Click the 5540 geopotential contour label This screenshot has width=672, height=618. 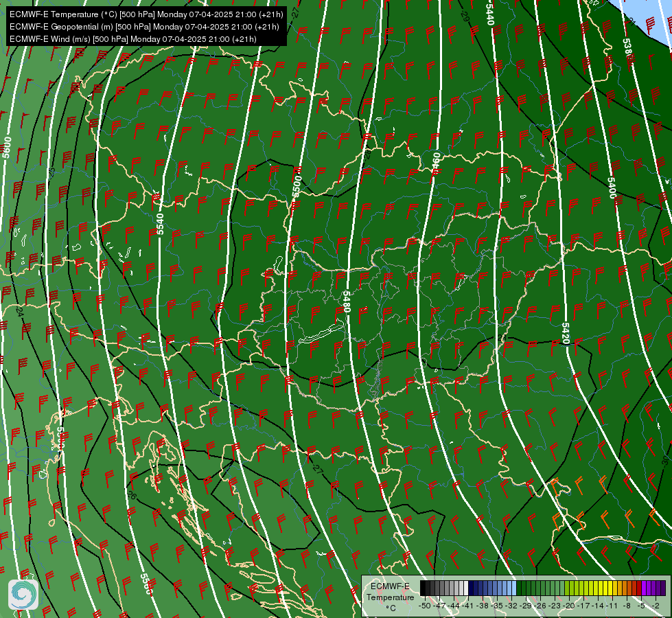click(160, 224)
